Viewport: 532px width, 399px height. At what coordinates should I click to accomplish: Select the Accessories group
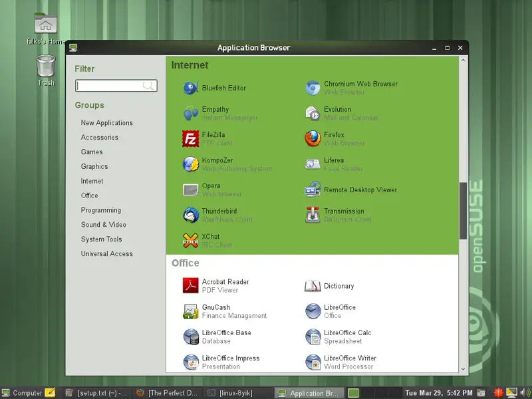point(99,138)
